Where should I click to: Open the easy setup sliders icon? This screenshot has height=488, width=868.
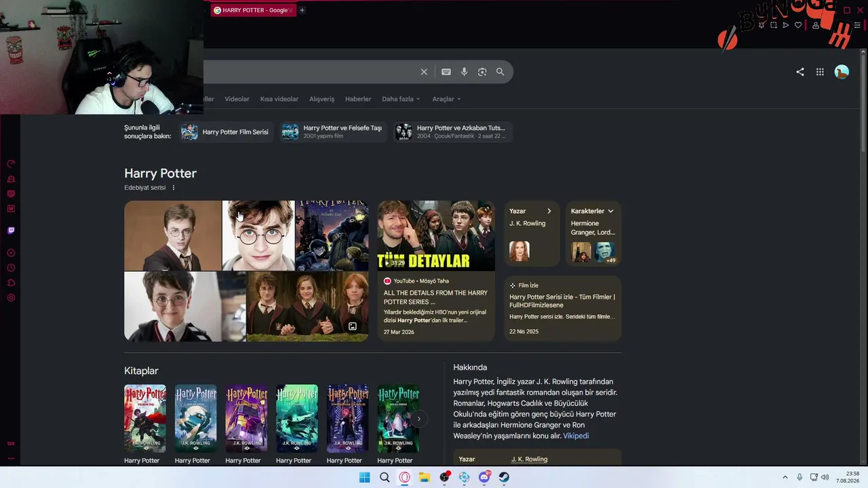pos(857,25)
